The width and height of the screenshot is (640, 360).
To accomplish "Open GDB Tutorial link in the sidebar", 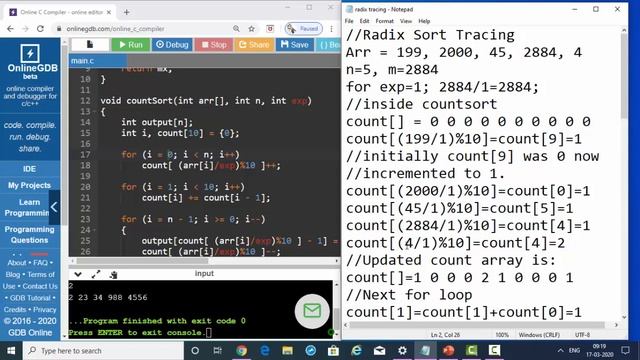I will point(30,298).
